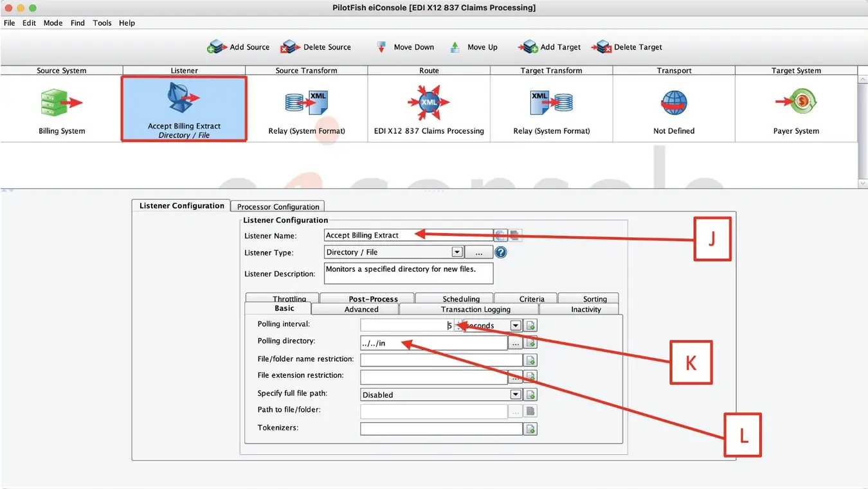Click the Tokenizers expression icon
The image size is (868, 489).
click(x=530, y=429)
